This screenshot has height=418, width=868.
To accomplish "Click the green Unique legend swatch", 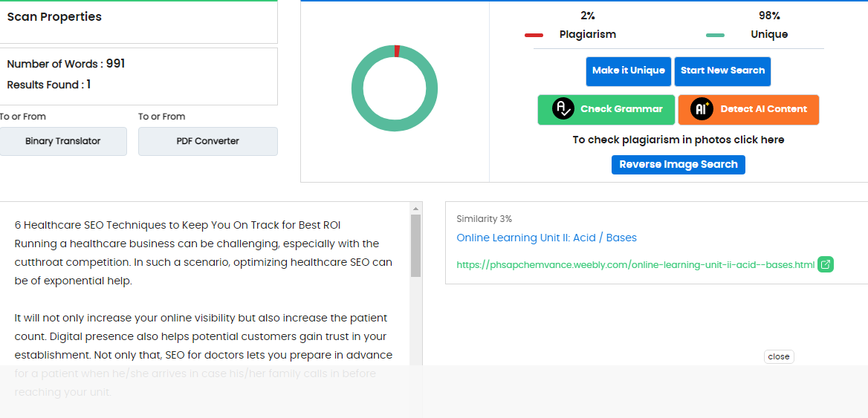I will [x=715, y=35].
